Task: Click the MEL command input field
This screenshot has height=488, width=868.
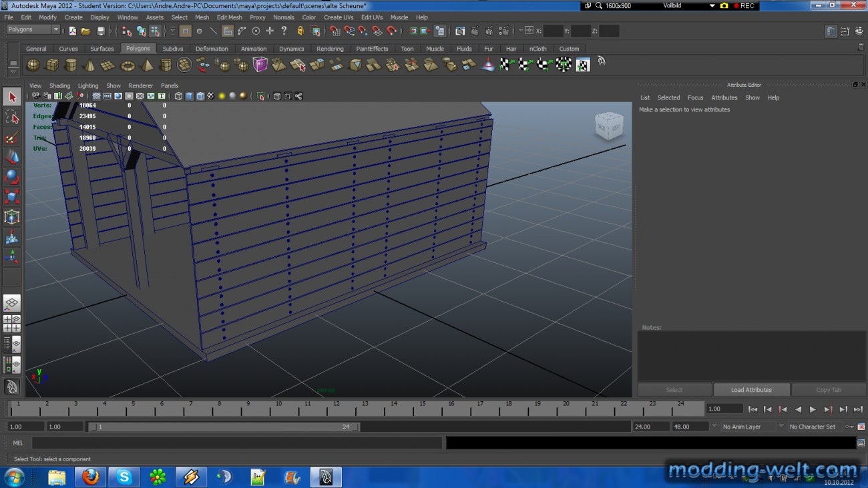Action: coord(236,443)
